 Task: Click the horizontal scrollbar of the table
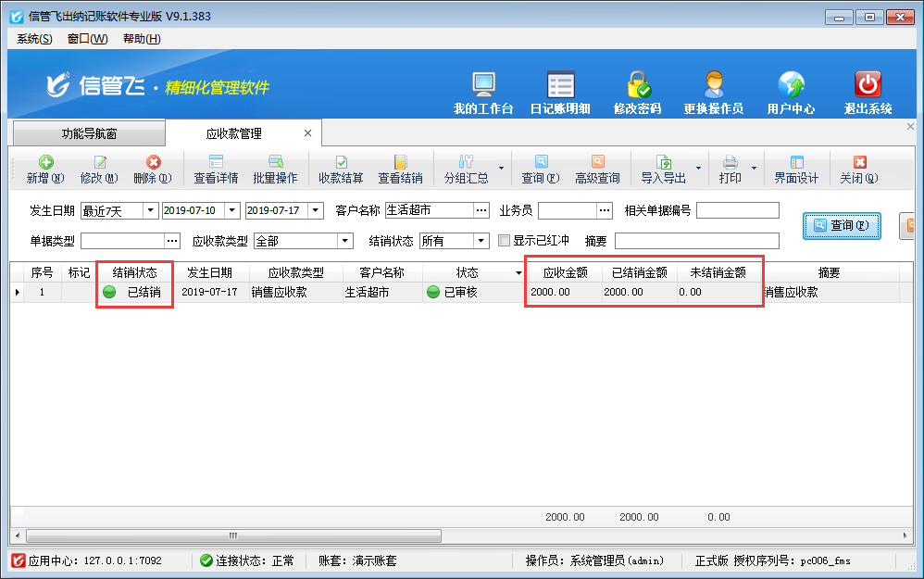point(370,535)
